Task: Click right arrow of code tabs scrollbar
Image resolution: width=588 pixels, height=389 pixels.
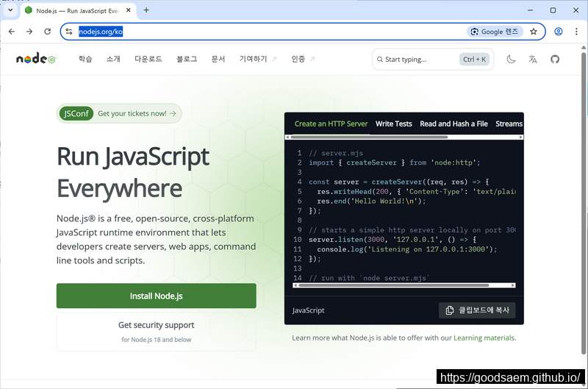Action: click(520, 138)
